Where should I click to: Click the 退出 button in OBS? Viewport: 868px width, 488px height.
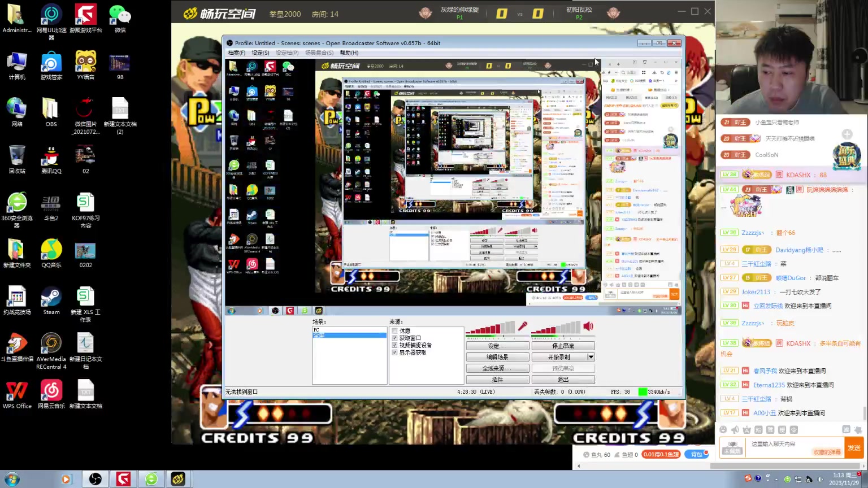click(563, 380)
